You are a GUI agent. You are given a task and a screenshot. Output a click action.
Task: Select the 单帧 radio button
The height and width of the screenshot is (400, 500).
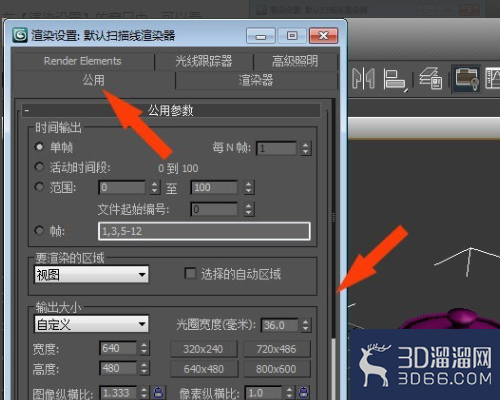(39, 147)
